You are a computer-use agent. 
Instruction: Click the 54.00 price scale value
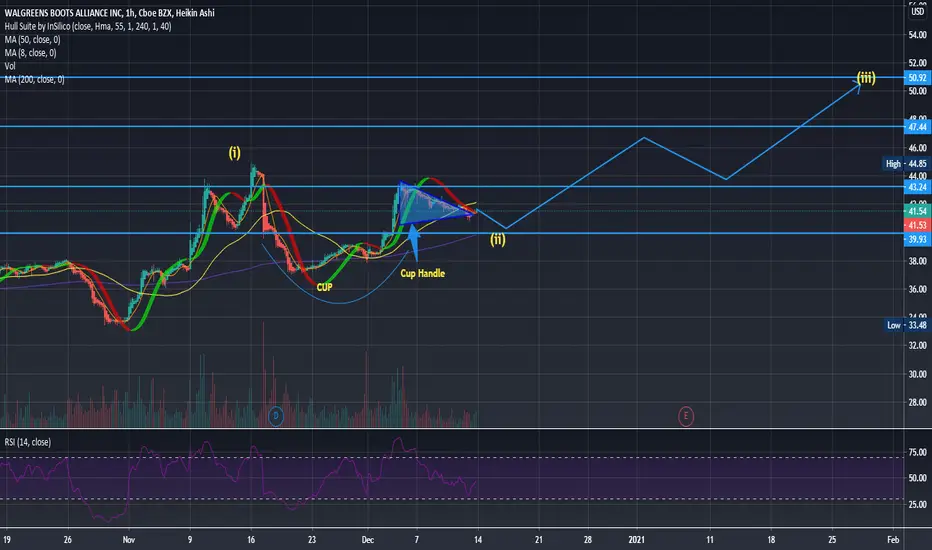917,35
